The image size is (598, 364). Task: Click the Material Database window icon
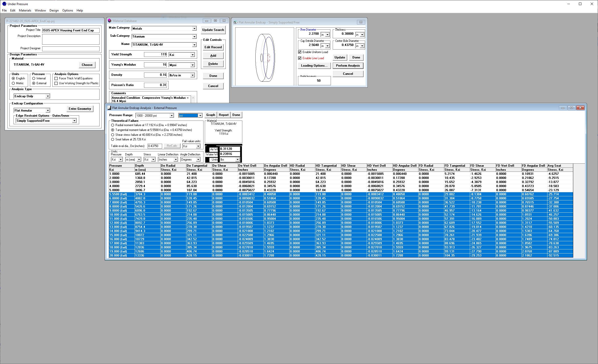(x=110, y=21)
